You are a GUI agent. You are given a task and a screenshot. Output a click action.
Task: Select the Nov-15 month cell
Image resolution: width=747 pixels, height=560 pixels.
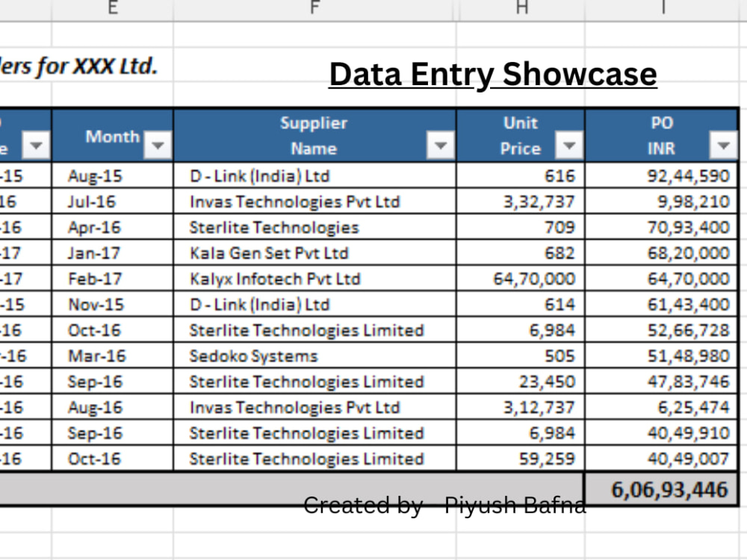point(113,305)
